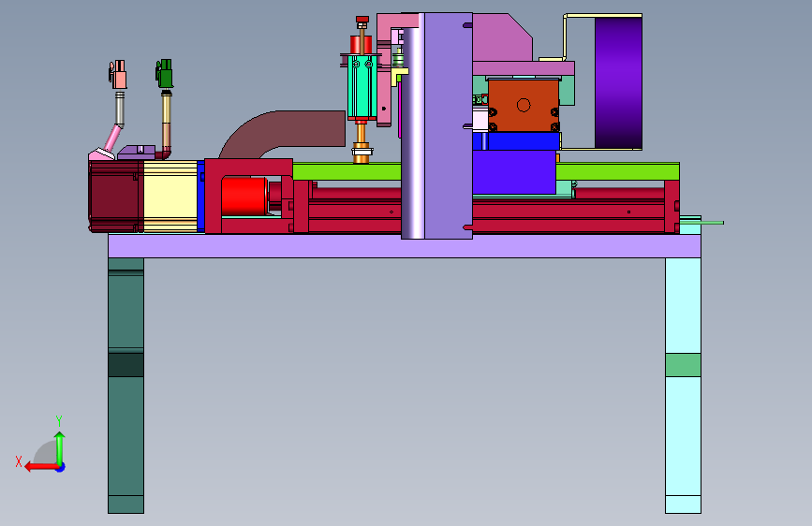Click the blue origin ball of triad
Image resolution: width=812 pixels, height=526 pixels.
tap(61, 467)
